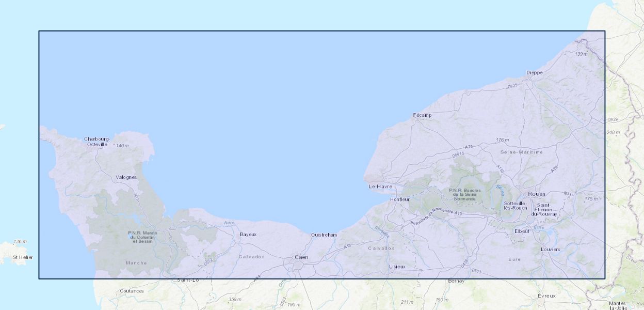The width and height of the screenshot is (644, 310).
Task: Click the 139 m elevation marker
Action: point(581,54)
